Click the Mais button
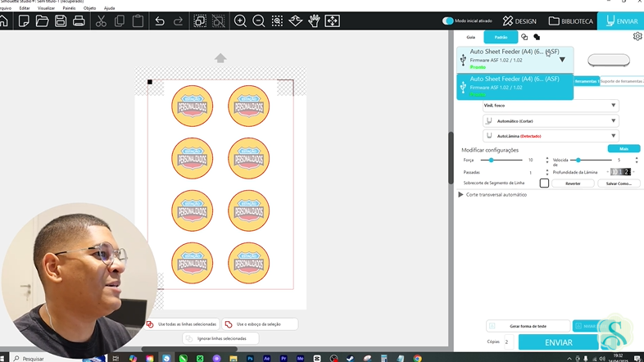The height and width of the screenshot is (362, 644). click(x=624, y=148)
